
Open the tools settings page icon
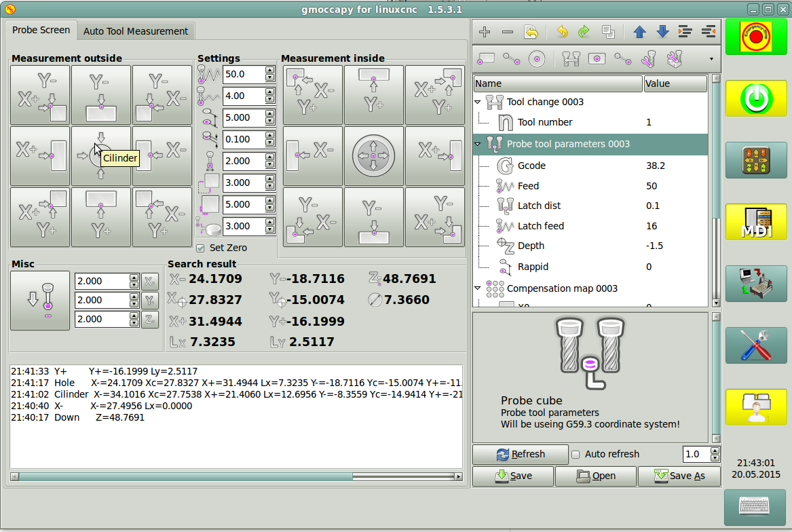click(755, 344)
